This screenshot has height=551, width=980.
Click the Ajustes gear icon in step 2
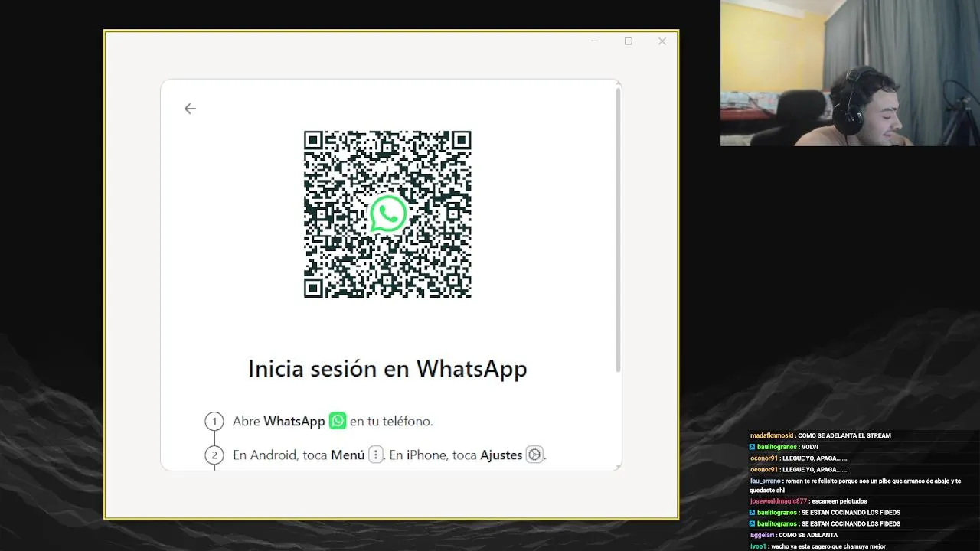(x=534, y=455)
